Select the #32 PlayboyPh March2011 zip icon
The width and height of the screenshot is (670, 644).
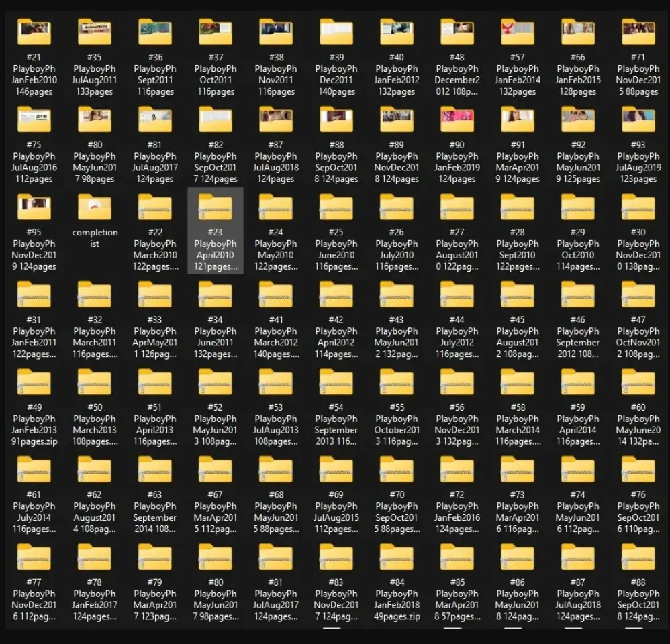pyautogui.click(x=95, y=294)
